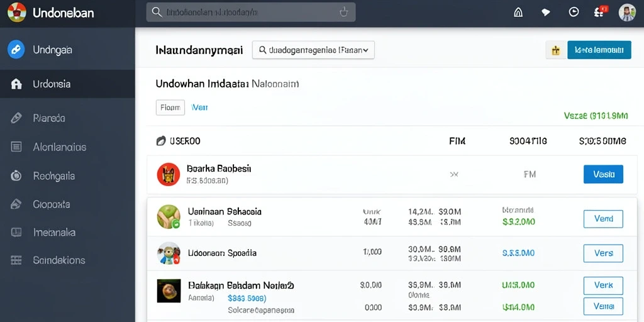Click the green Vezae total link
The height and width of the screenshot is (322, 644).
596,116
